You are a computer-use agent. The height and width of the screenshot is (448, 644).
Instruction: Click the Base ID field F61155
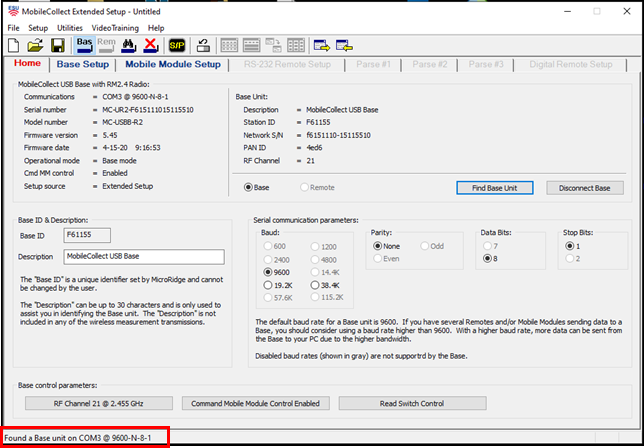[x=87, y=235]
